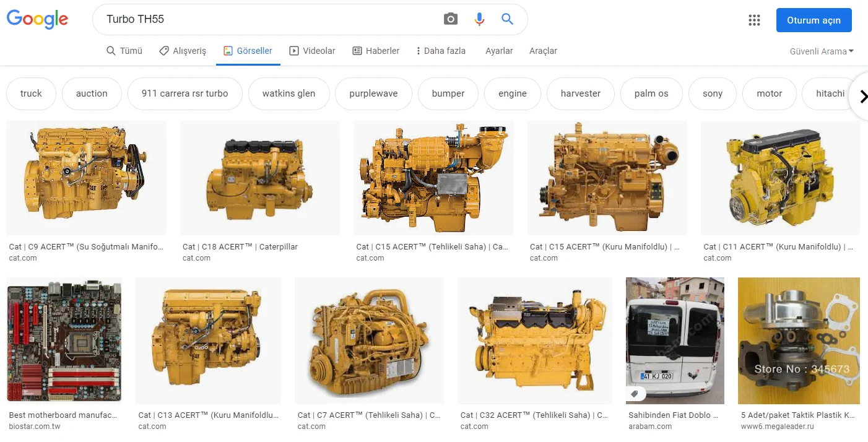Select the Görseller tab
868x442 pixels.
click(248, 51)
